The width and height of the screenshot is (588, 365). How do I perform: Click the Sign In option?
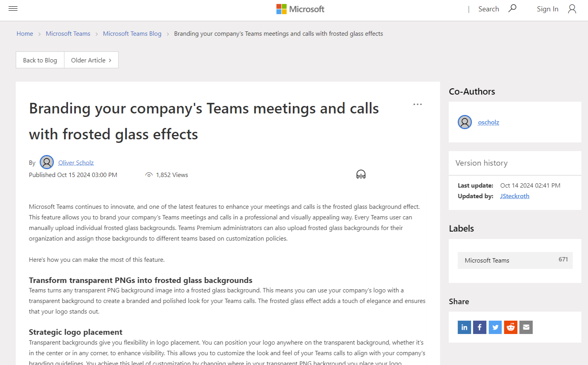pyautogui.click(x=547, y=9)
